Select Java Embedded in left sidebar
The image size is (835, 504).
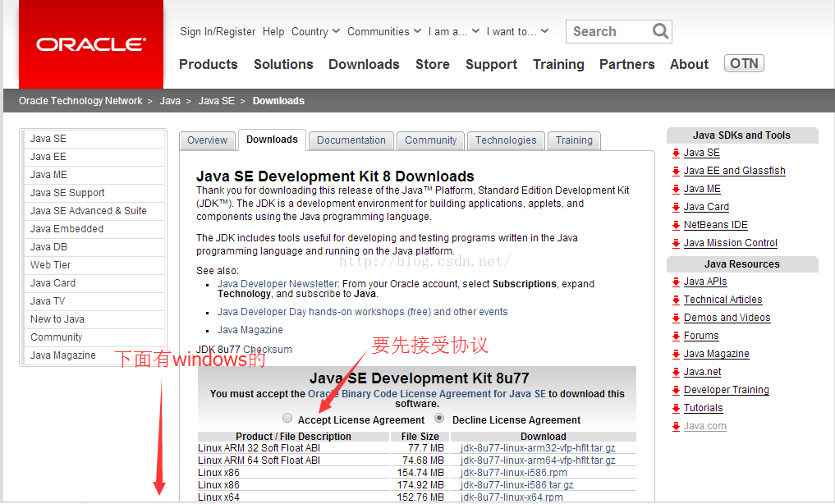point(94,229)
